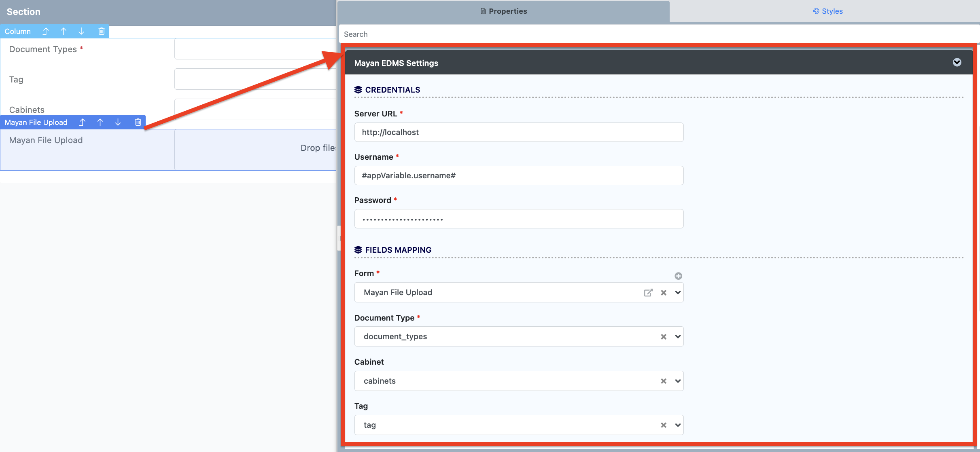Open the Tag dropdown arrow
Screen dimensions: 980x452
[x=678, y=425]
